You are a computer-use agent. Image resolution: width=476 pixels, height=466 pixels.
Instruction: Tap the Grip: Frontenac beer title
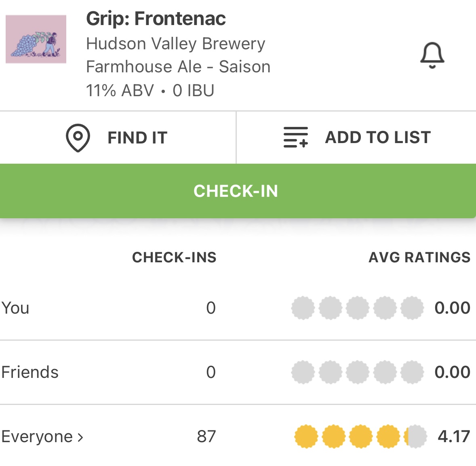coord(156,19)
